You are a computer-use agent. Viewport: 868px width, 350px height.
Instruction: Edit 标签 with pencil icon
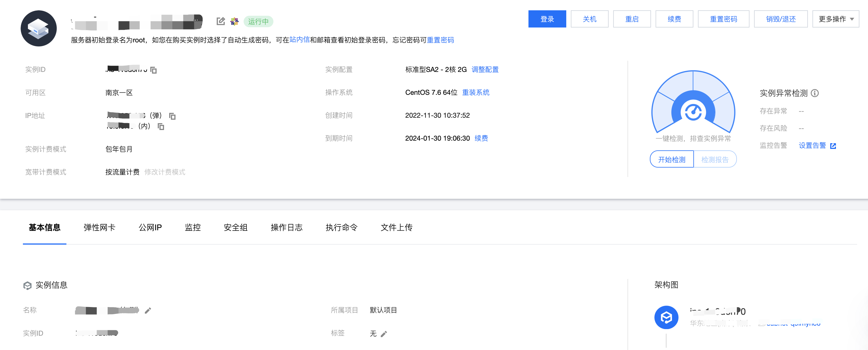pos(383,333)
